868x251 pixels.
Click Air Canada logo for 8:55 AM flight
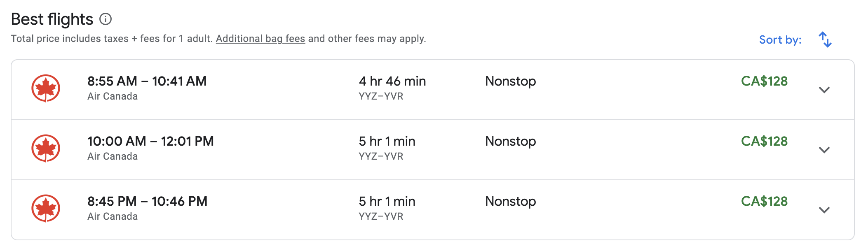(46, 88)
